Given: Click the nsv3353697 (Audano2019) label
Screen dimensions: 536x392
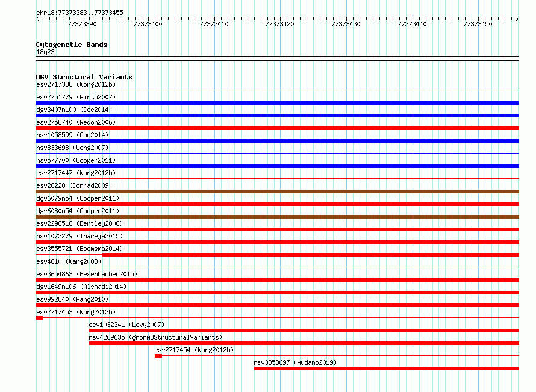Looking at the screenshot, I should [295, 362].
